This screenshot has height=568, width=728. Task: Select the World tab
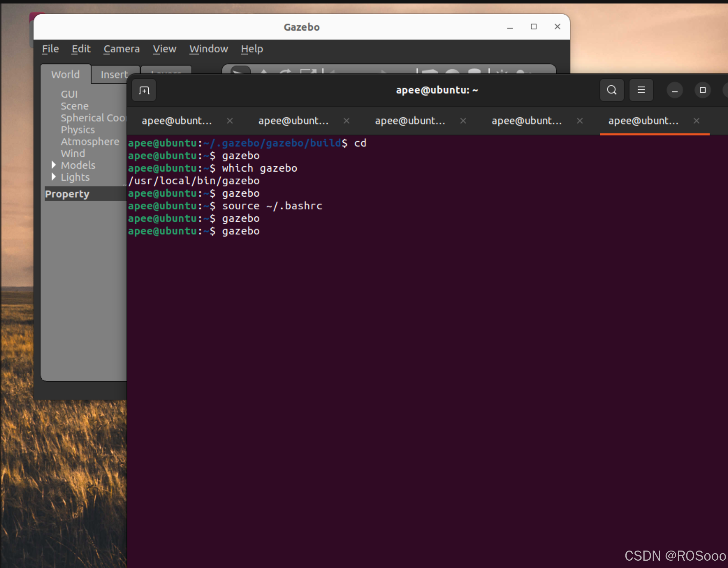(x=65, y=74)
